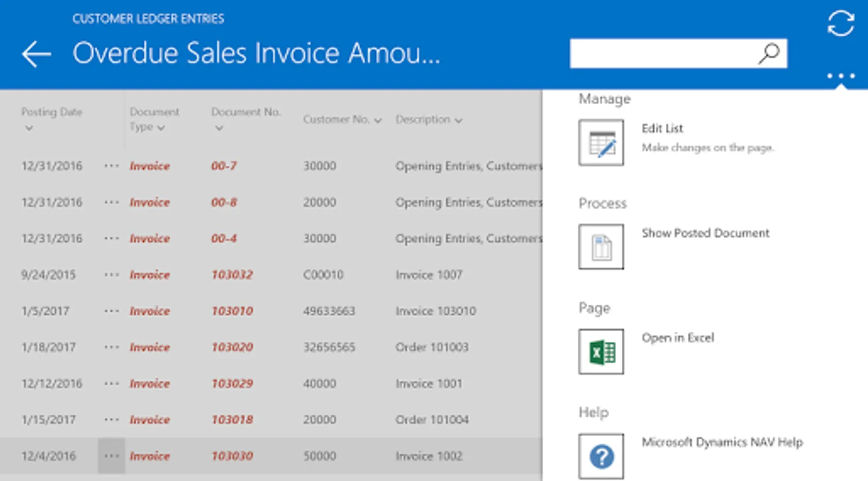
Task: Click the Open in Excel icon
Action: 601,351
